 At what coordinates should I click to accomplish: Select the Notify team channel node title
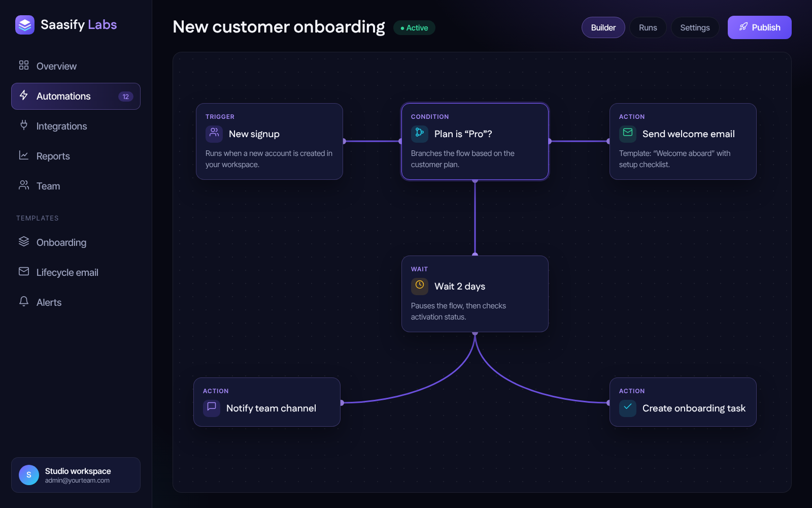click(x=271, y=408)
